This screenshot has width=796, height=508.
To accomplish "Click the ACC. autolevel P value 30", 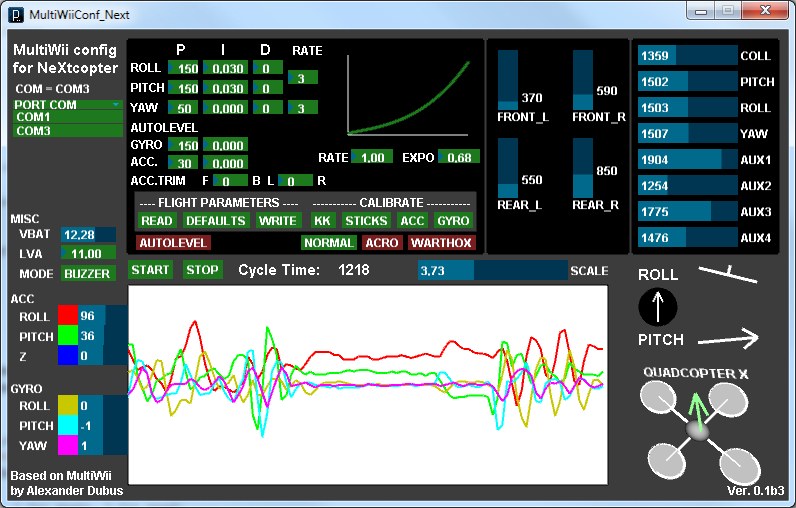I will [183, 162].
